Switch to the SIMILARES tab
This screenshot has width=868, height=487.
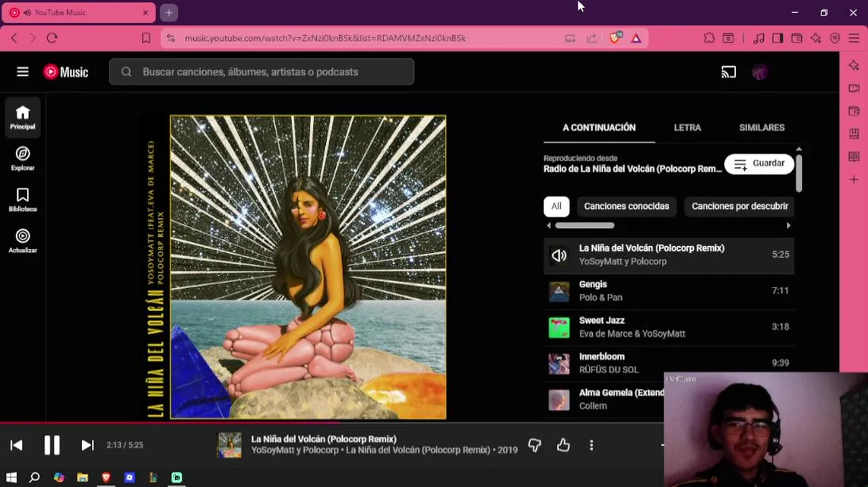pyautogui.click(x=762, y=127)
